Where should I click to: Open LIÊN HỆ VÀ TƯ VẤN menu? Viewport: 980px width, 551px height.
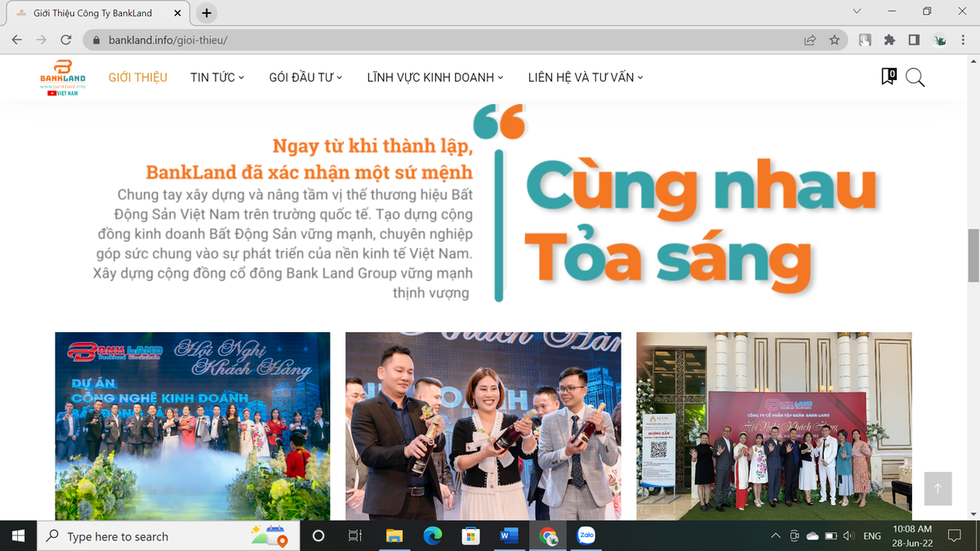coord(586,78)
